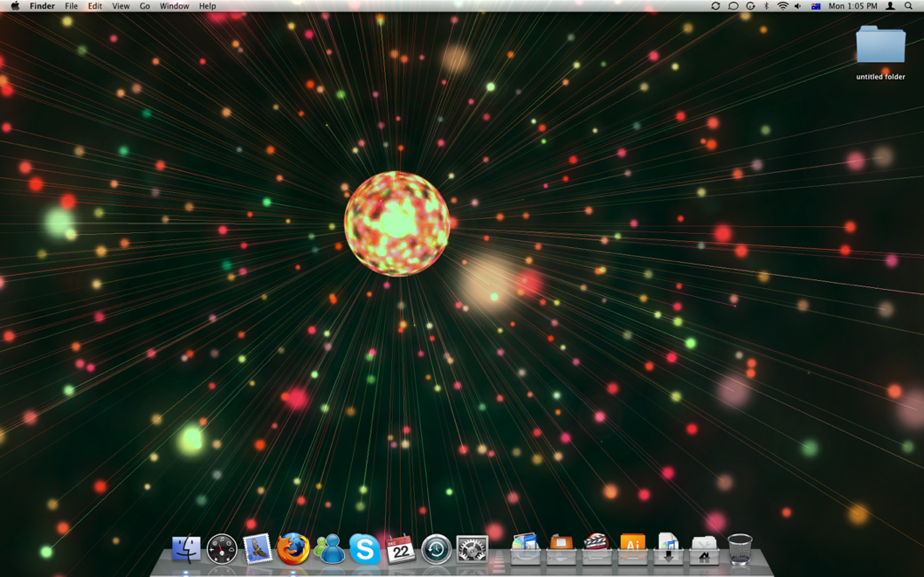Open Dashboard from the Dock
This screenshot has width=924, height=577.
coord(222,549)
